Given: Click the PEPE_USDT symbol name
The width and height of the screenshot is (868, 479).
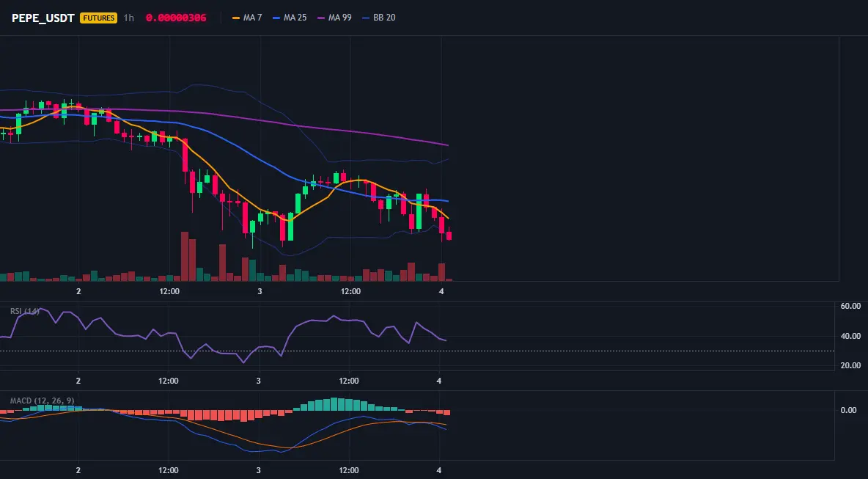Looking at the screenshot, I should pyautogui.click(x=43, y=18).
